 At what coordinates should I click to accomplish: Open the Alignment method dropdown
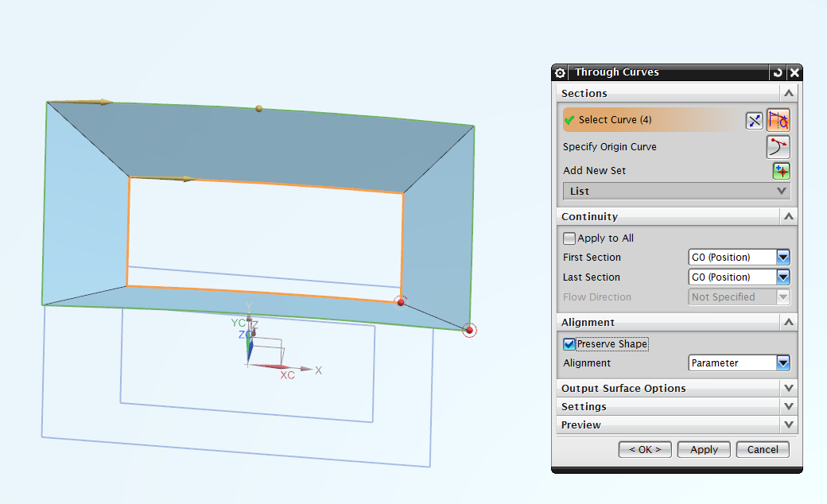pos(739,362)
